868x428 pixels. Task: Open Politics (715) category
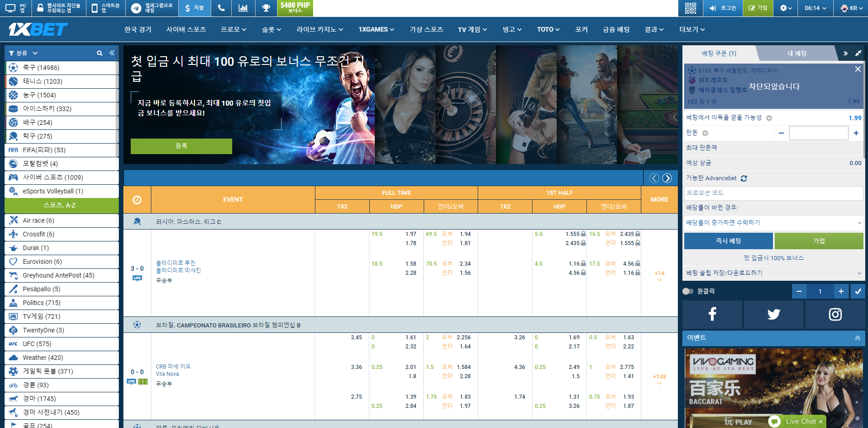(x=62, y=303)
